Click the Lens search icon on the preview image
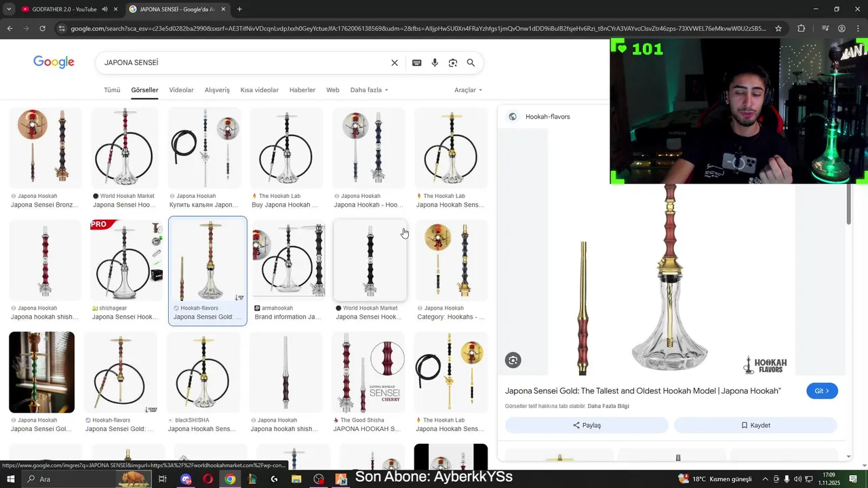The image size is (868, 488). pos(513,361)
